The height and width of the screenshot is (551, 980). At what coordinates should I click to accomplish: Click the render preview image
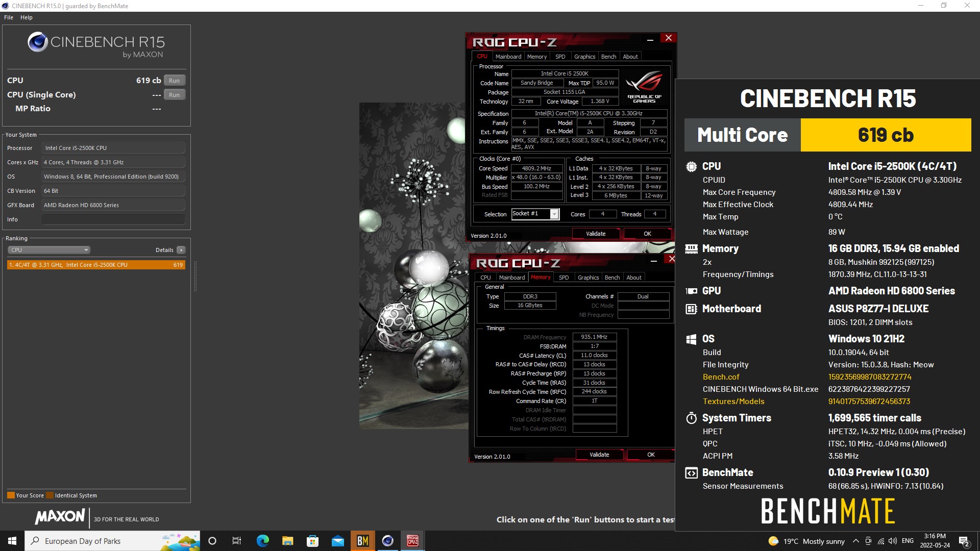point(414,265)
